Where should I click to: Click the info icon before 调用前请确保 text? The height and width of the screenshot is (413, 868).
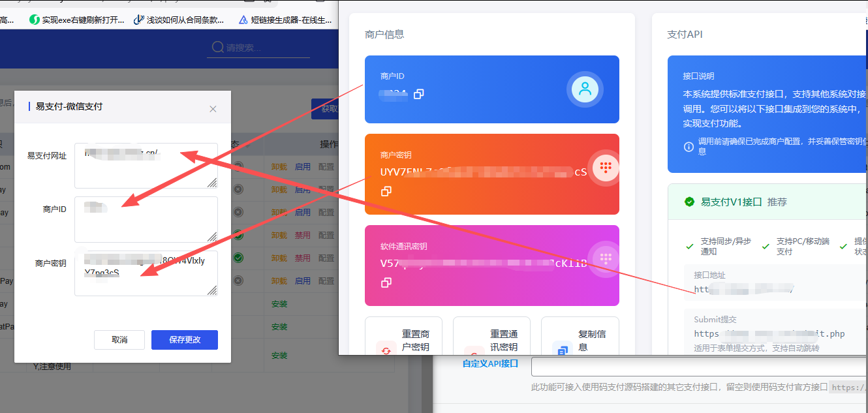pos(689,147)
